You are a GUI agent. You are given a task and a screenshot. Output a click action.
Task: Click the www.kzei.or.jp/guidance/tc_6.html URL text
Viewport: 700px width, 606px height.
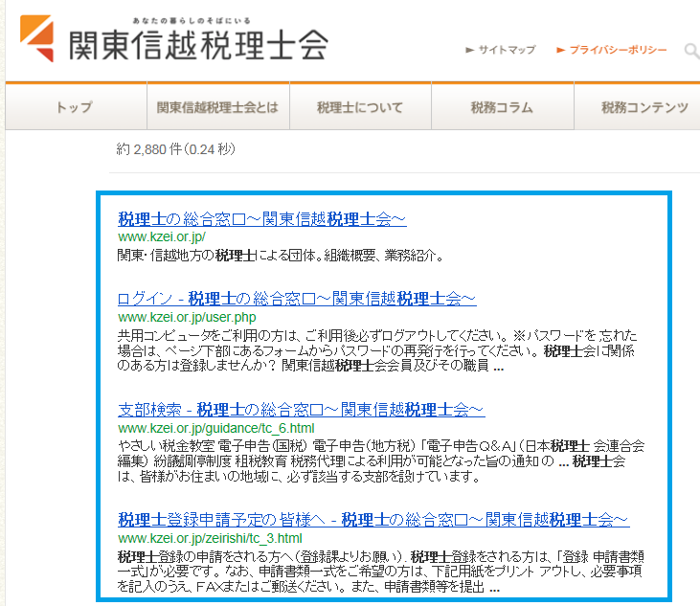216,428
